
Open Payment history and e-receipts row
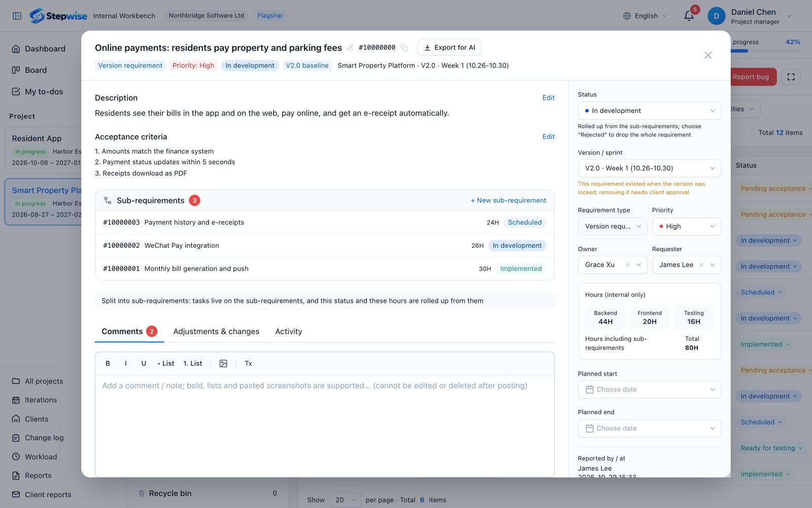(x=324, y=223)
